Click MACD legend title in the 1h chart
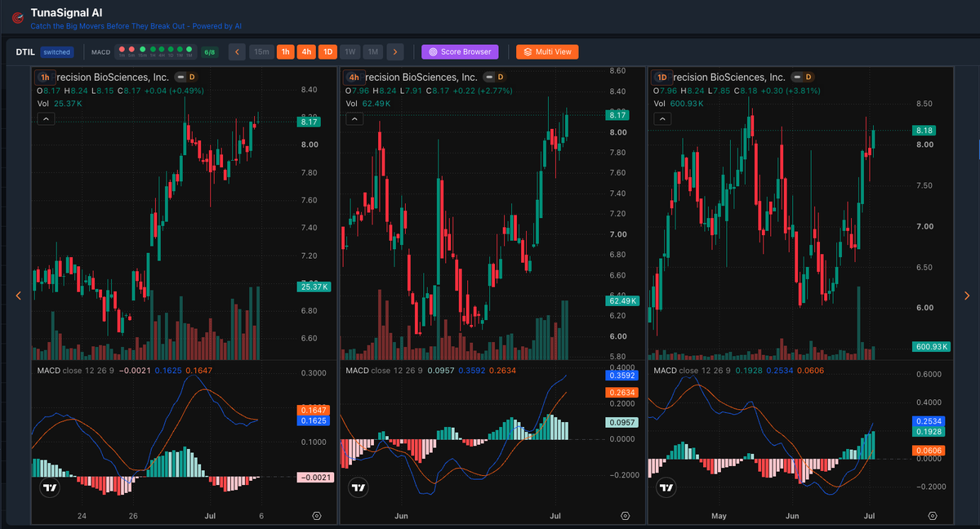 pyautogui.click(x=49, y=371)
